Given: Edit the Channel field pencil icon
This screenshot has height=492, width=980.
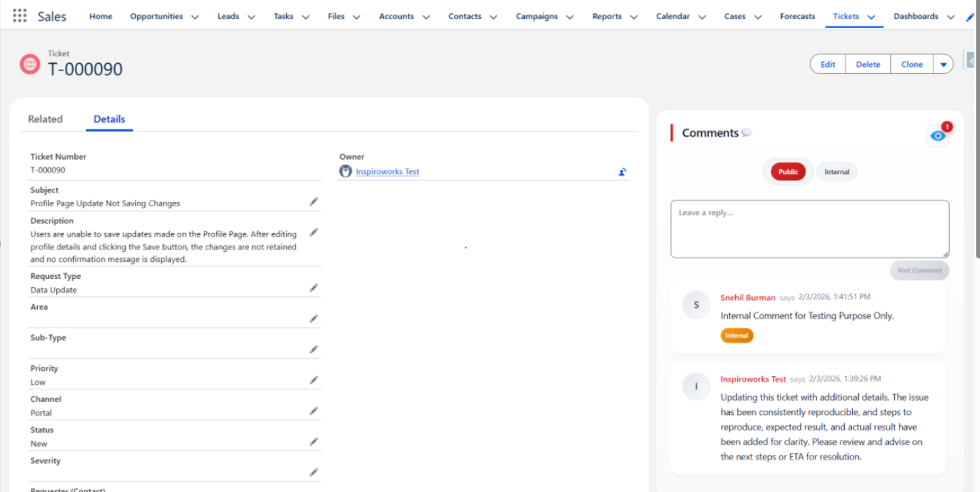Looking at the screenshot, I should coord(314,411).
